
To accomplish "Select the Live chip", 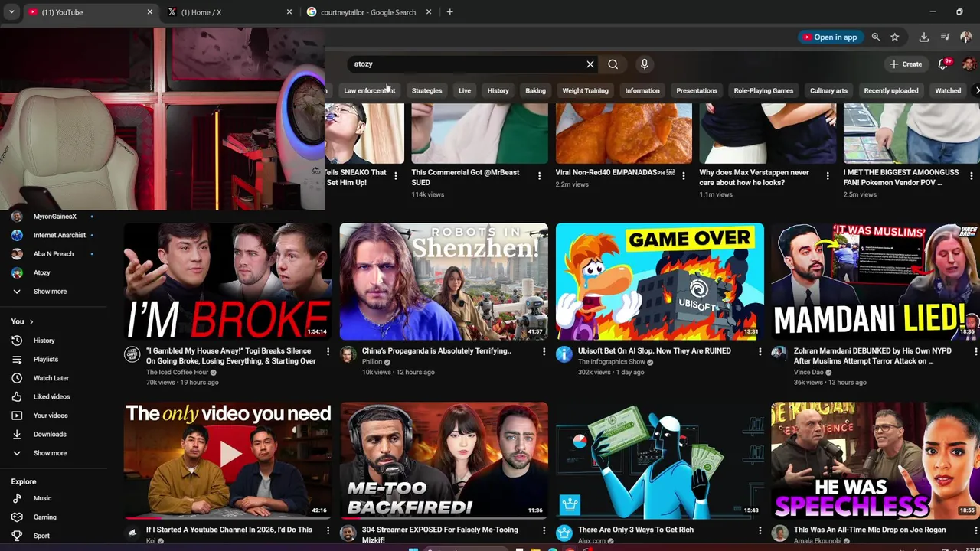I will [x=465, y=90].
